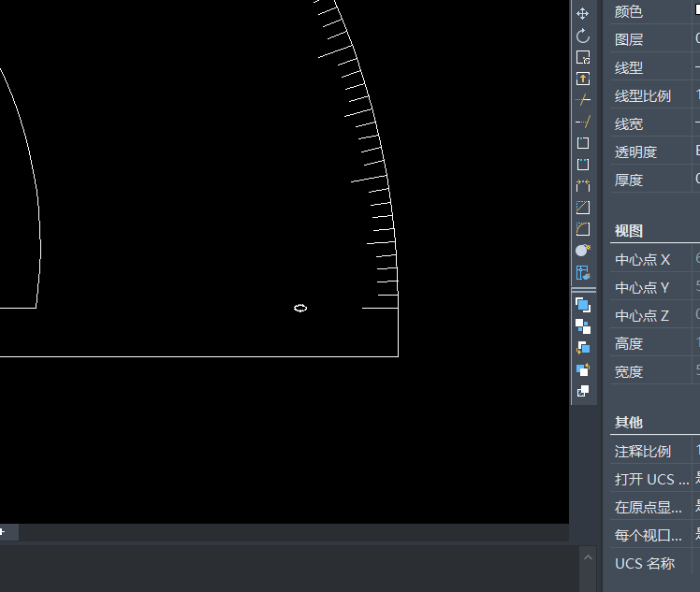The image size is (700, 592).
Task: Click the table-with-eraser icon in modify toolbar
Action: click(x=583, y=272)
